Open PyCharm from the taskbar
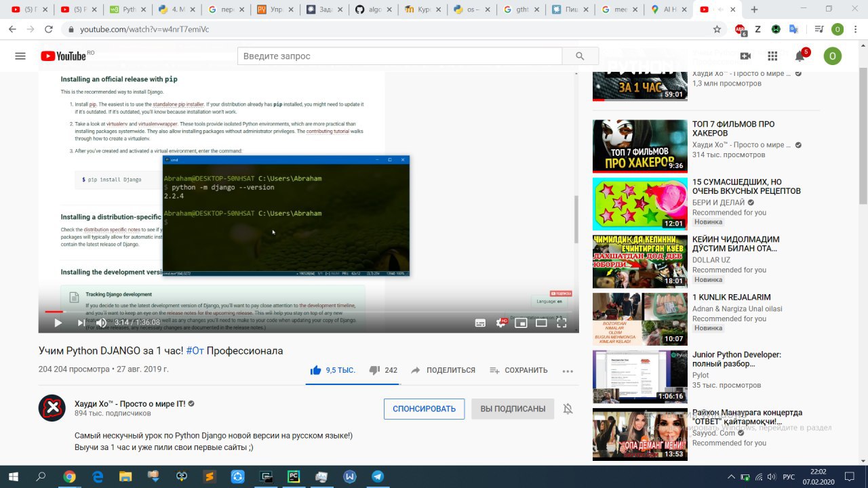868x488 pixels. [x=294, y=476]
